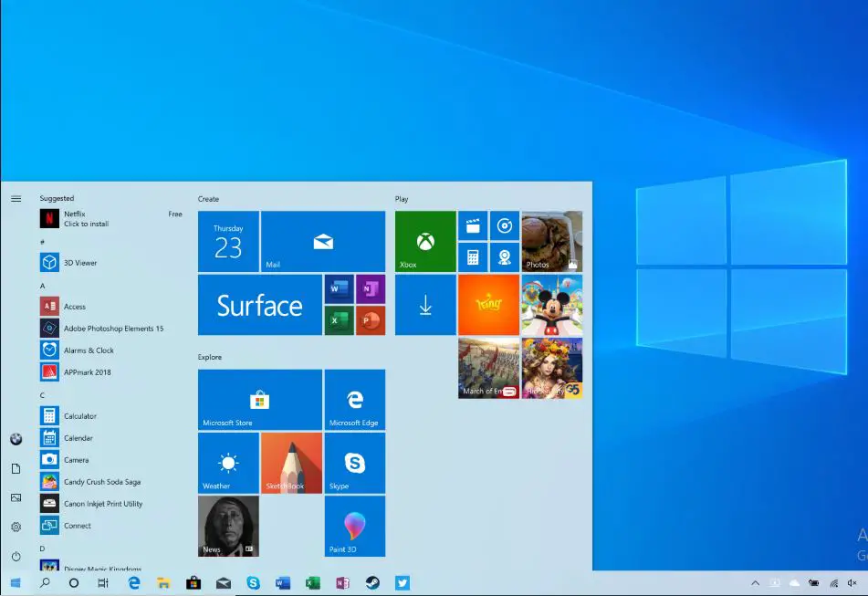This screenshot has height=596, width=868.
Task: Open taskbar Search magnifier
Action: pyautogui.click(x=45, y=582)
